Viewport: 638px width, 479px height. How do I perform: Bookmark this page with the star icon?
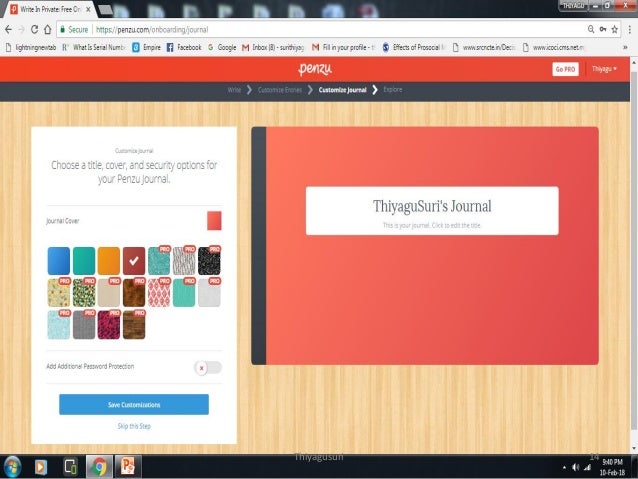click(x=614, y=29)
